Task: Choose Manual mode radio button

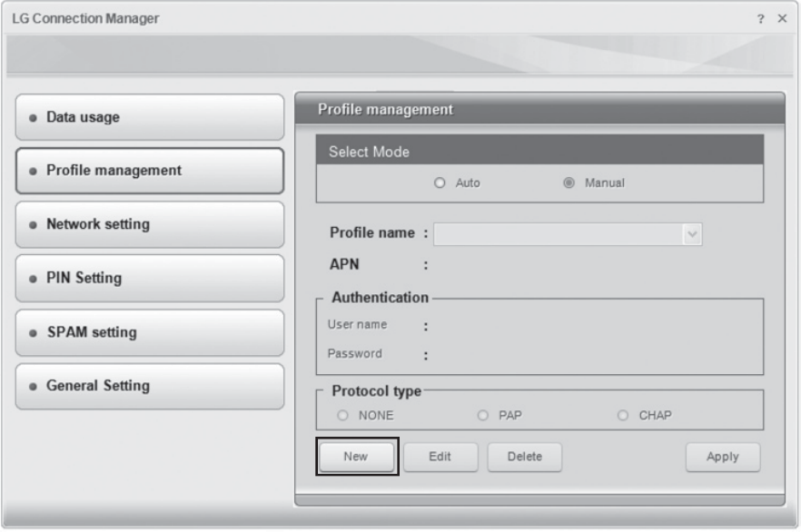Action: tap(569, 182)
